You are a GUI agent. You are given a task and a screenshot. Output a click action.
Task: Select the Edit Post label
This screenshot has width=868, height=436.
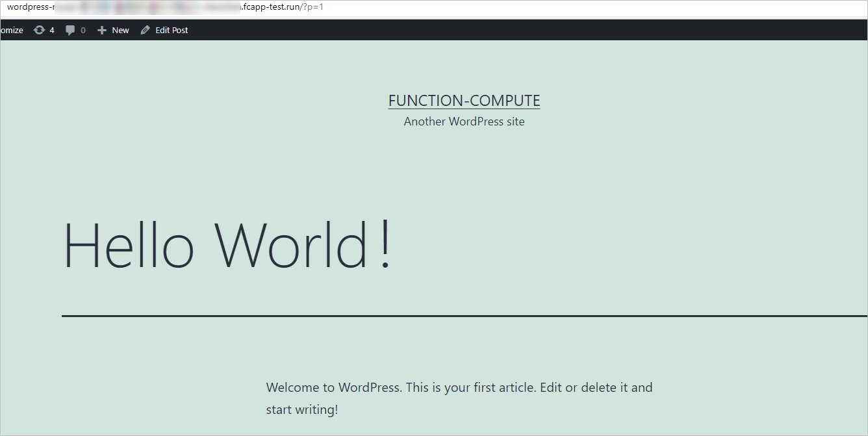pos(172,30)
